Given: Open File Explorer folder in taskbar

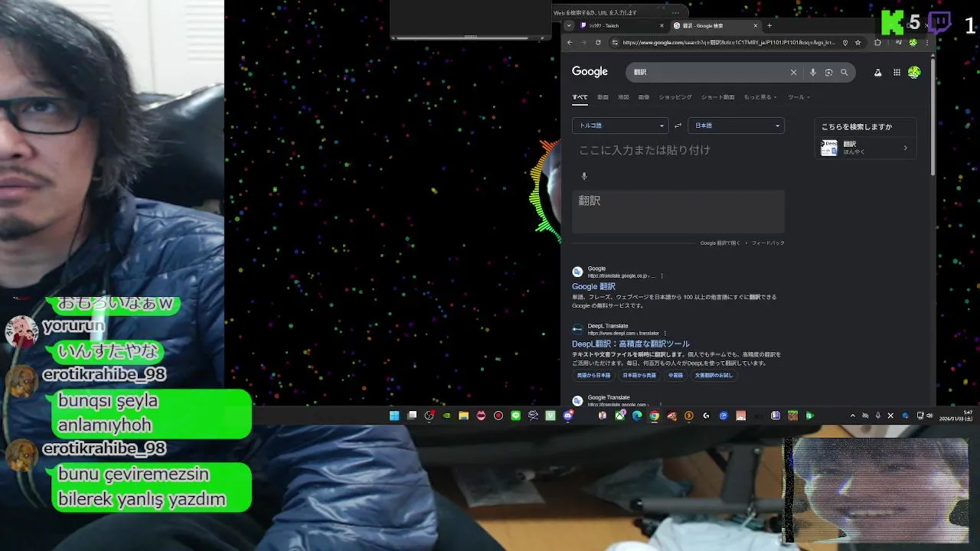Looking at the screenshot, I should tap(463, 416).
